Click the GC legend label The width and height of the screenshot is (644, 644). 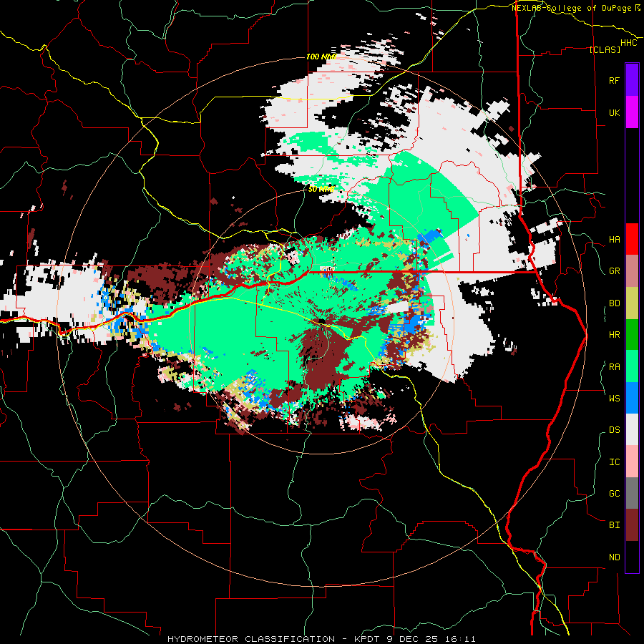(614, 494)
